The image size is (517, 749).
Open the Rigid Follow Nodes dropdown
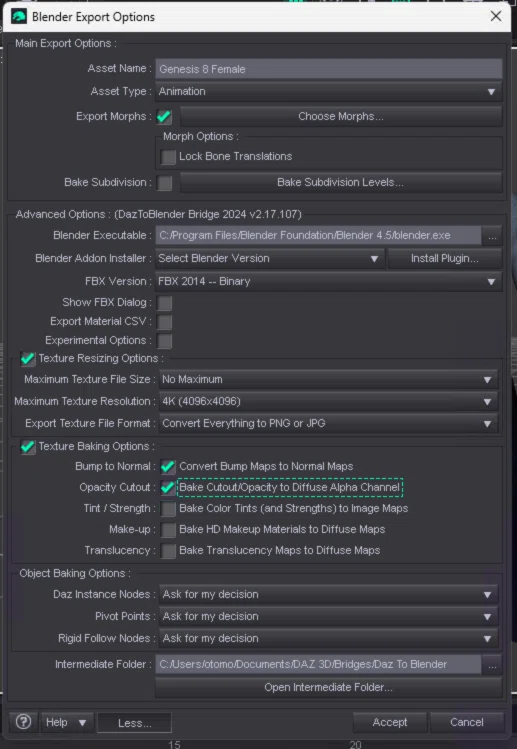tap(328, 639)
